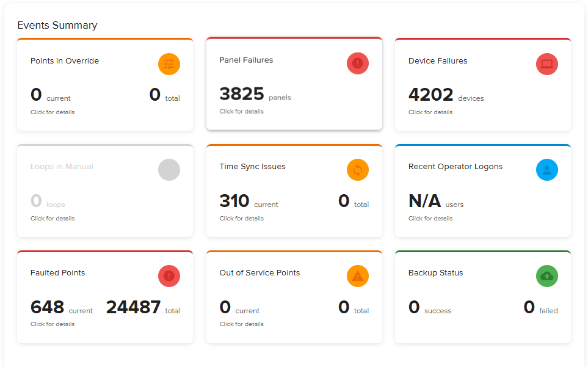Open details link under Time Sync Issues
Screen dimensions: 588x367
pyautogui.click(x=242, y=218)
